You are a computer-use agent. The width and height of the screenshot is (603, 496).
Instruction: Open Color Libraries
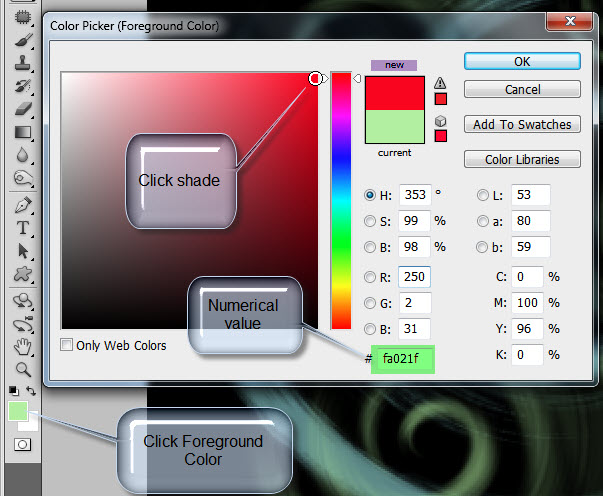pyautogui.click(x=522, y=159)
